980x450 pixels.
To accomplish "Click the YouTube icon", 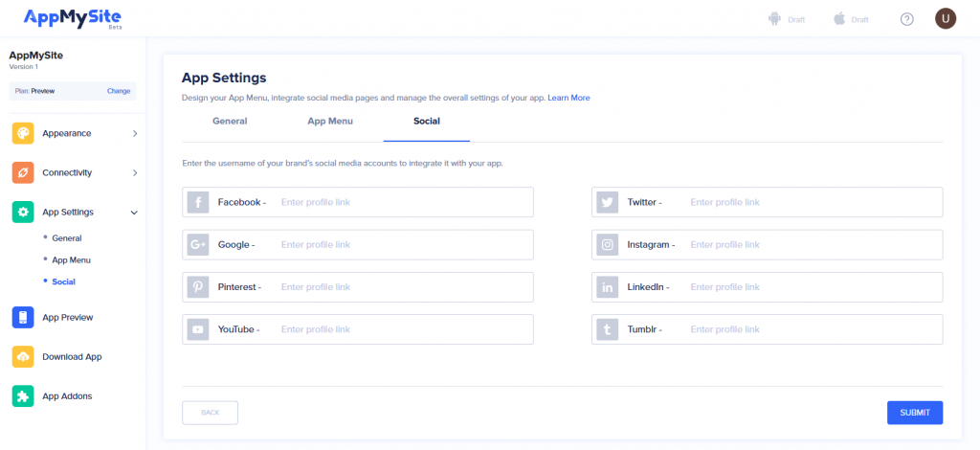I will (x=198, y=329).
